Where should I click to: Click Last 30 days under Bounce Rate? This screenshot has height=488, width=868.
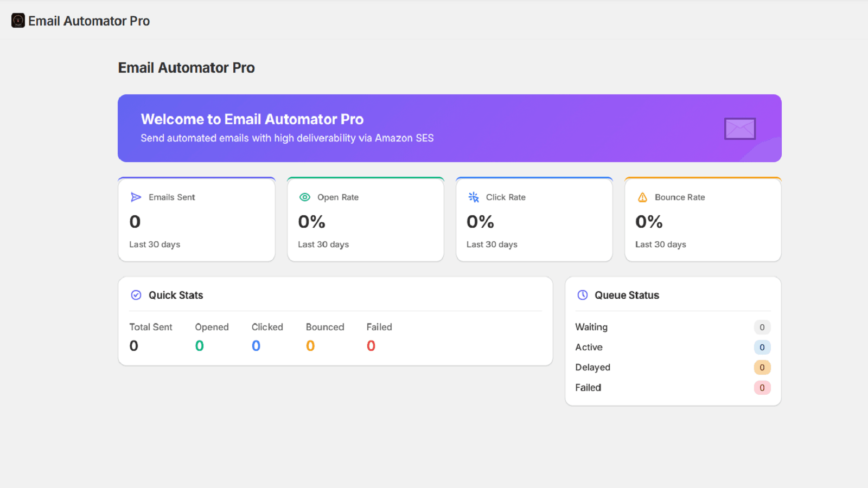coord(661,245)
